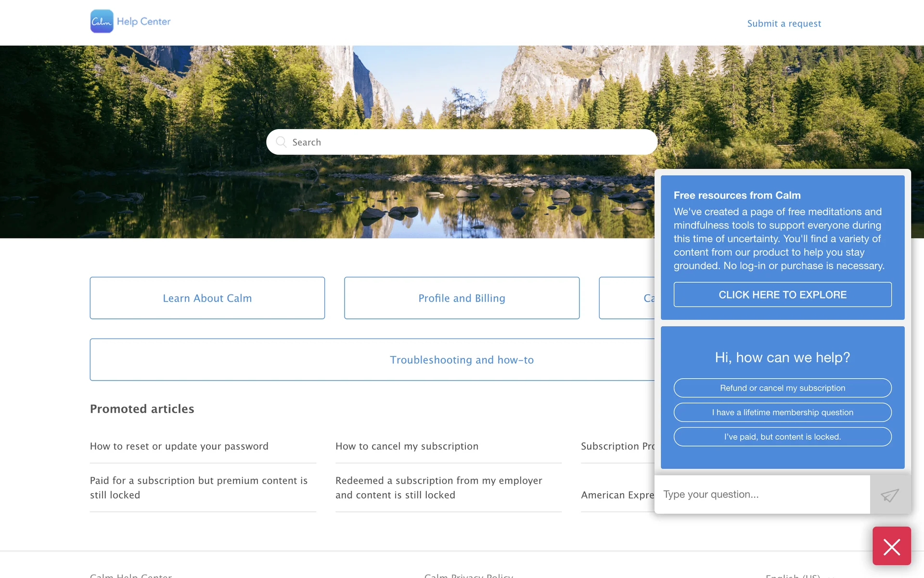
Task: Open How to cancel my subscription article
Action: click(x=407, y=447)
